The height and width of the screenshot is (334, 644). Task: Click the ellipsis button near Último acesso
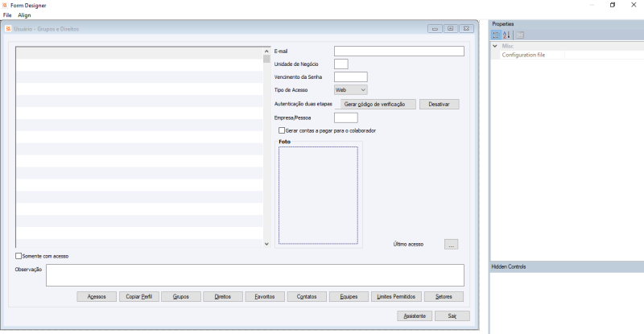[451, 245]
